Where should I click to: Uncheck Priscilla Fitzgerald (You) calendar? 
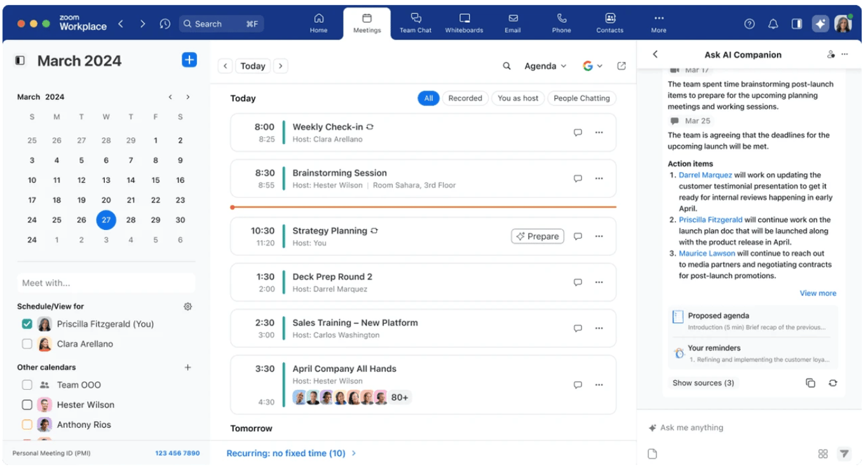27,324
